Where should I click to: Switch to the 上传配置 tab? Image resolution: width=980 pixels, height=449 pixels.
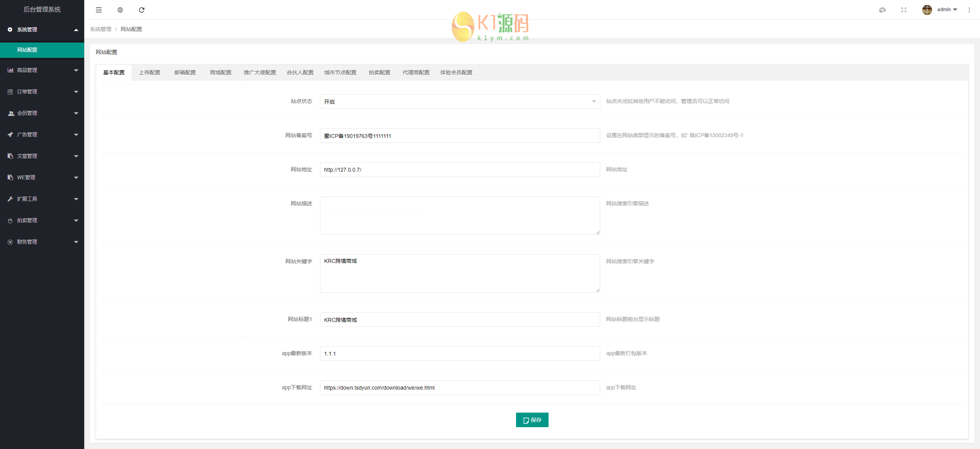click(149, 72)
